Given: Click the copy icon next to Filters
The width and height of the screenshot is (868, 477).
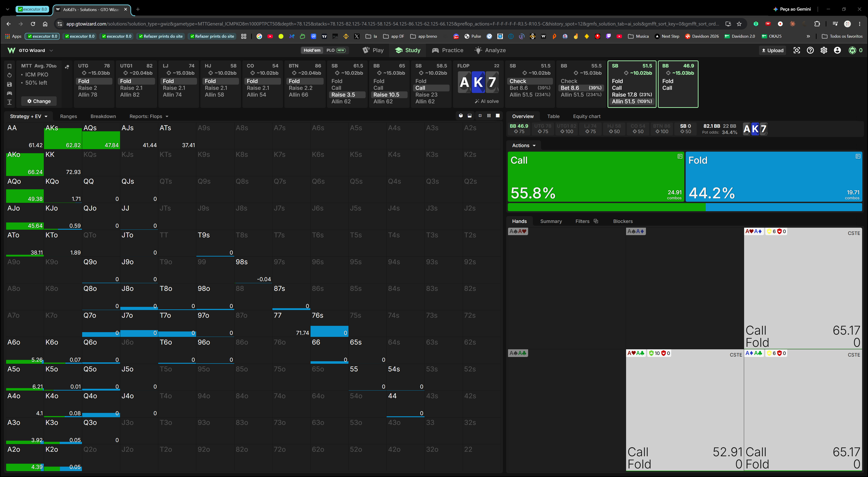Looking at the screenshot, I should [x=596, y=221].
